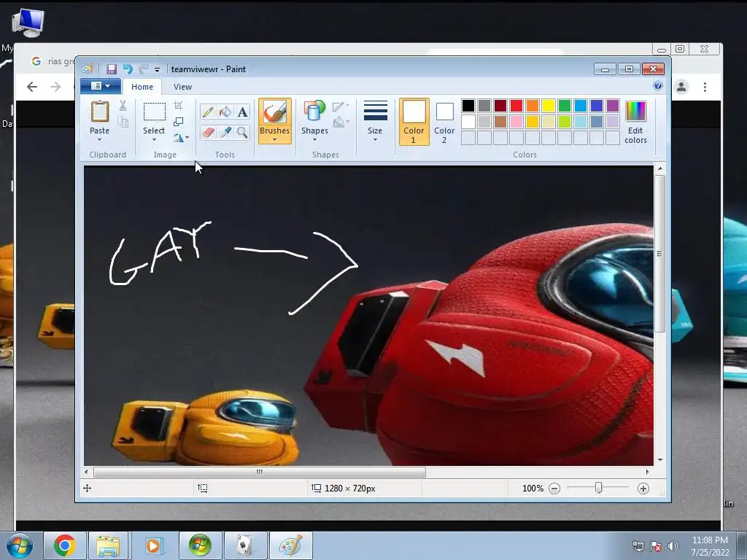Image resolution: width=747 pixels, height=560 pixels.
Task: Switch to the View ribbon tab
Action: pyautogui.click(x=182, y=87)
